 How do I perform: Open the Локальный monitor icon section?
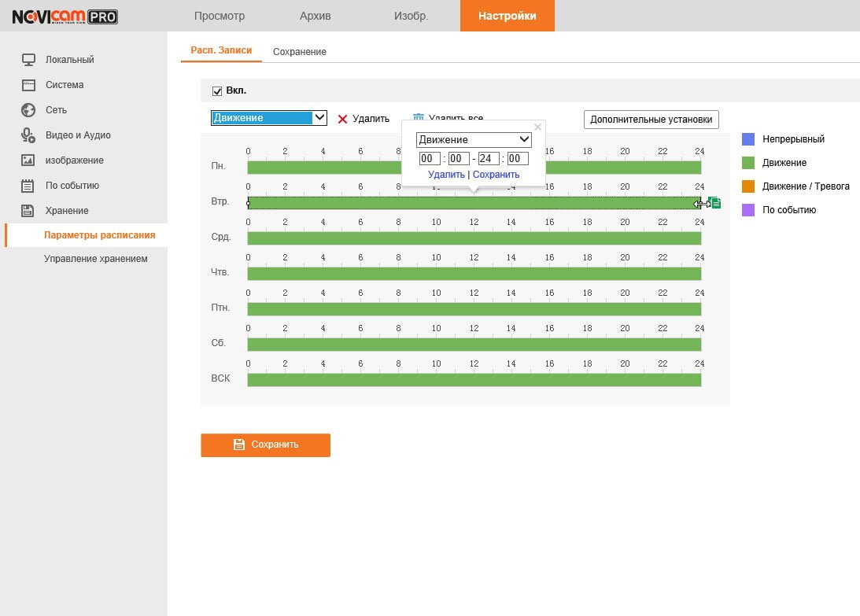pyautogui.click(x=28, y=59)
